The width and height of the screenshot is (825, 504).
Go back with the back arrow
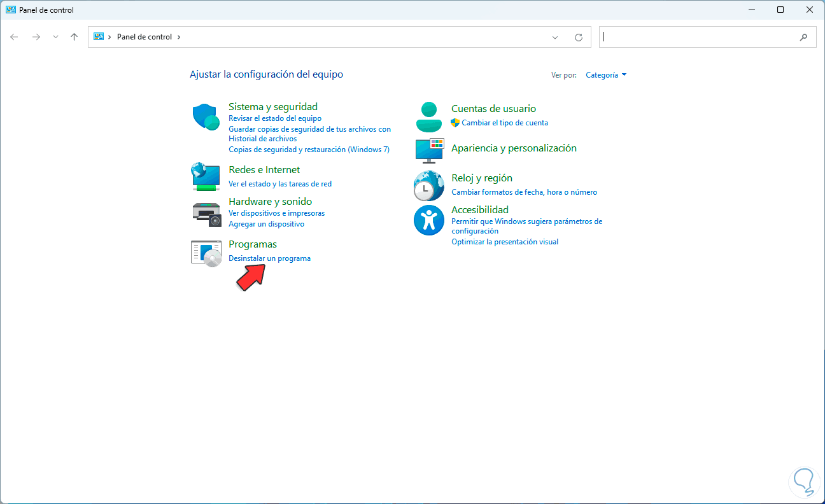[15, 37]
